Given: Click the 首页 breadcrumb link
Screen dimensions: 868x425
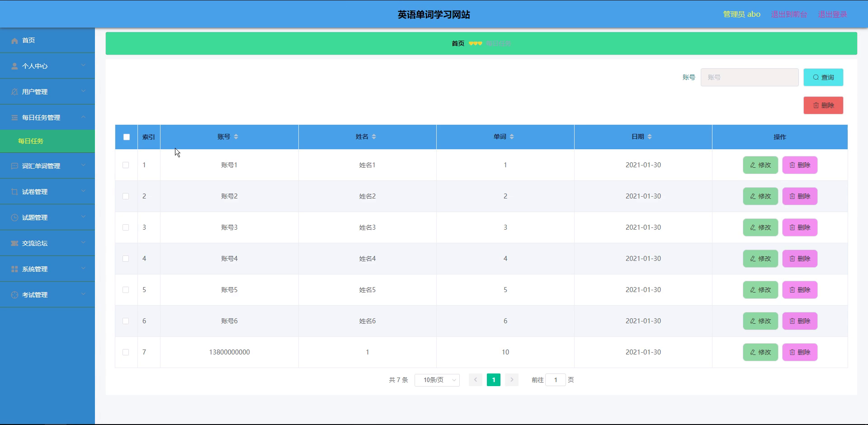Looking at the screenshot, I should click(x=458, y=43).
